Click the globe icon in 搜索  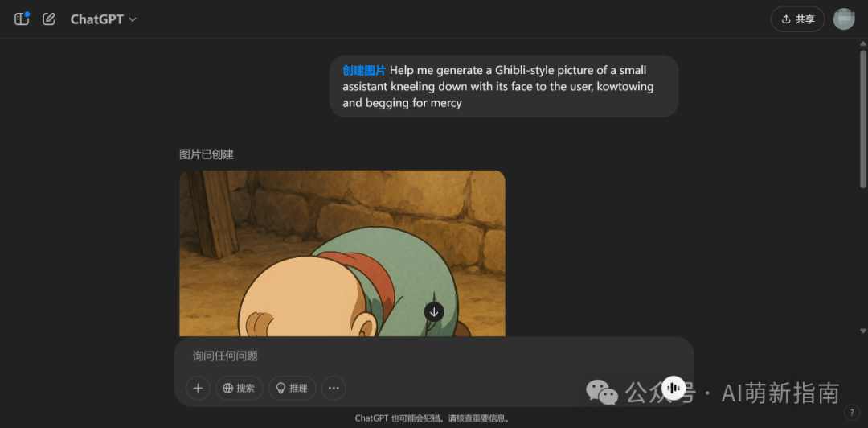[227, 388]
